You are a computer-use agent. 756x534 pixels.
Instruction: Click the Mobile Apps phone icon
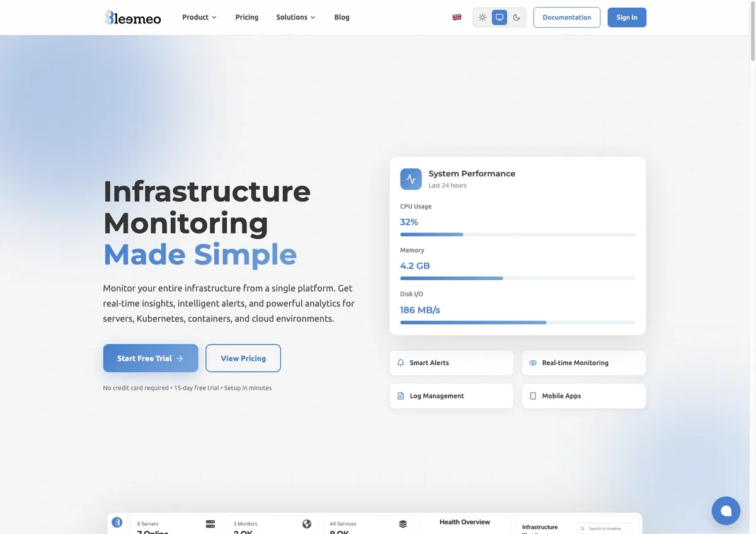(x=533, y=396)
